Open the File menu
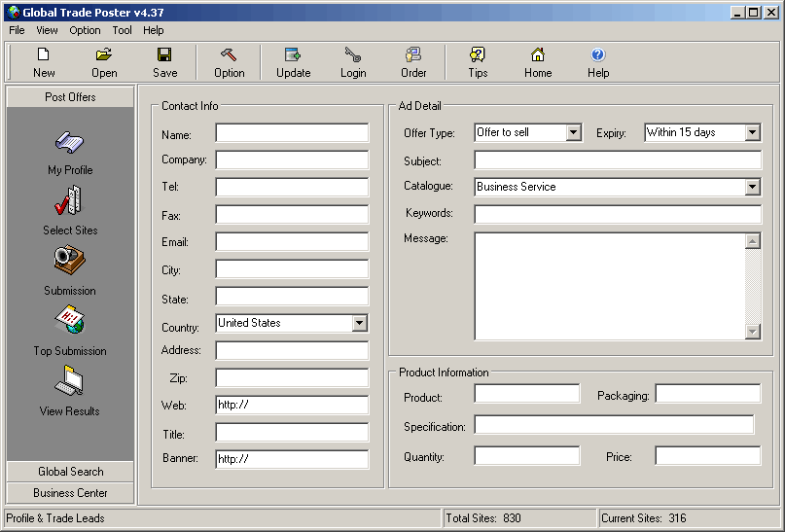This screenshot has height=532, width=785. (17, 30)
